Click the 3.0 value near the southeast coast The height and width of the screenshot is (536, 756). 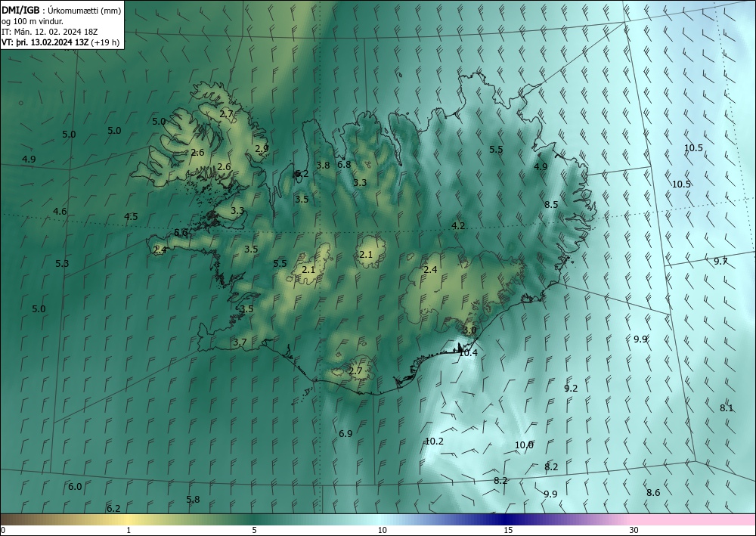tap(469, 330)
